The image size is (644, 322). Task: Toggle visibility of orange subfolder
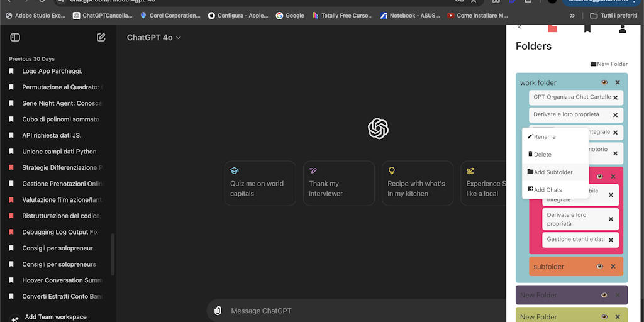coord(599,267)
